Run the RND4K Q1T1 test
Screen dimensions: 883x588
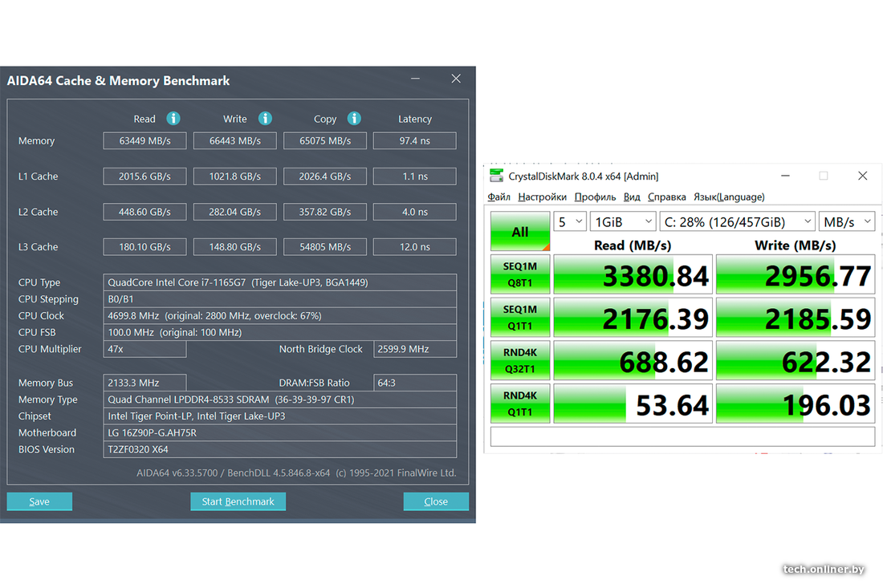coord(520,403)
